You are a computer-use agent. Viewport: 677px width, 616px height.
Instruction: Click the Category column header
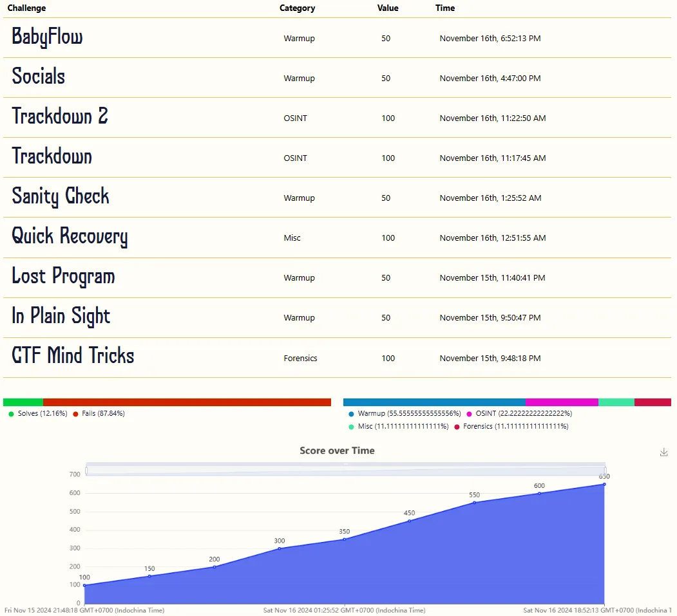click(297, 8)
